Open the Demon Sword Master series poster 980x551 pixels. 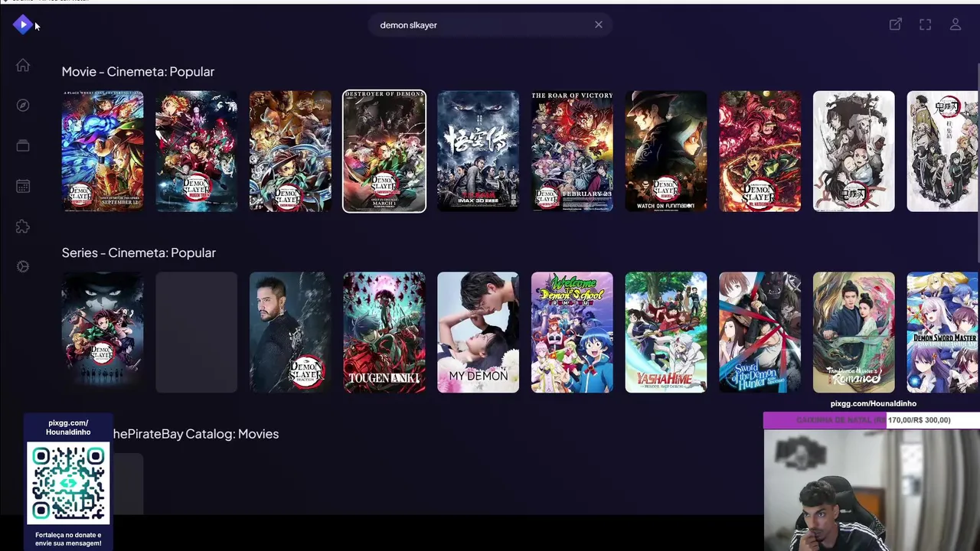[x=942, y=332]
